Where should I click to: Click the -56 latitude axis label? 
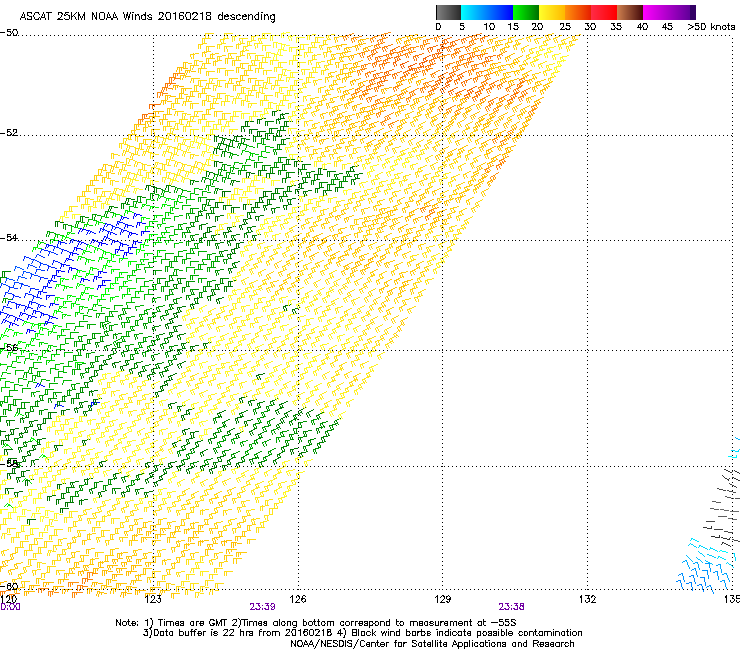point(9,347)
